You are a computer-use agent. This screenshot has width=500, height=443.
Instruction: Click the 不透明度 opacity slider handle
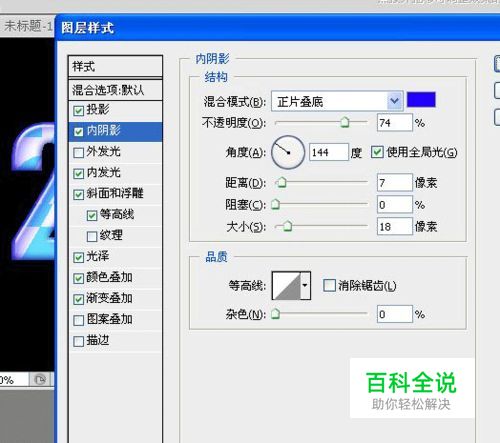pyautogui.click(x=345, y=122)
